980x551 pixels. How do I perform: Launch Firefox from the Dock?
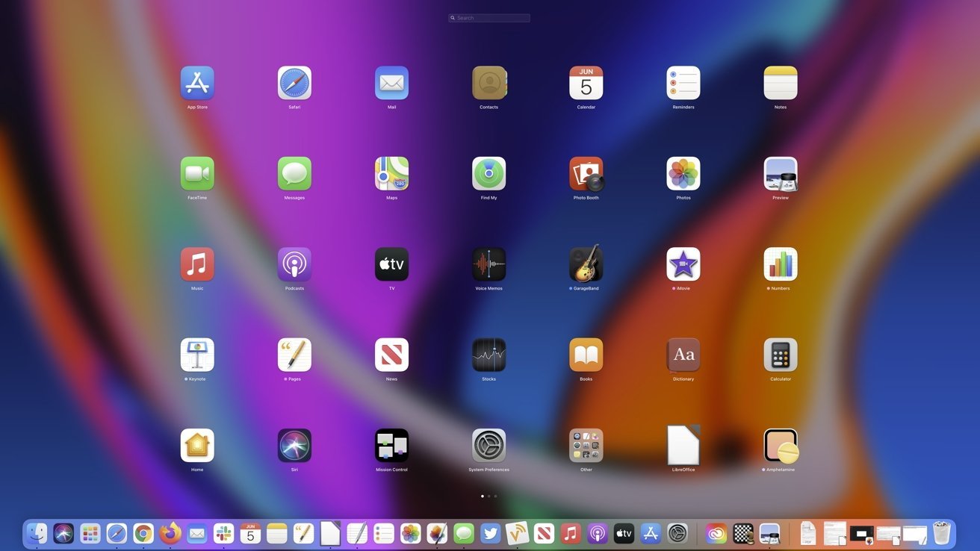(170, 533)
